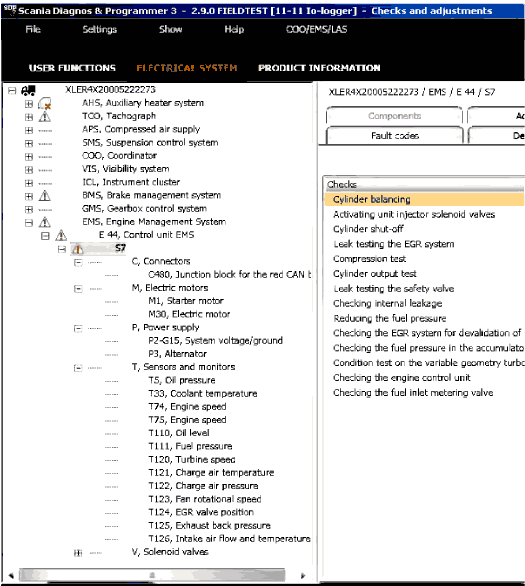Click the left scroll arrow of tree scrollbar
The width and height of the screenshot is (525, 586).
[x=11, y=575]
